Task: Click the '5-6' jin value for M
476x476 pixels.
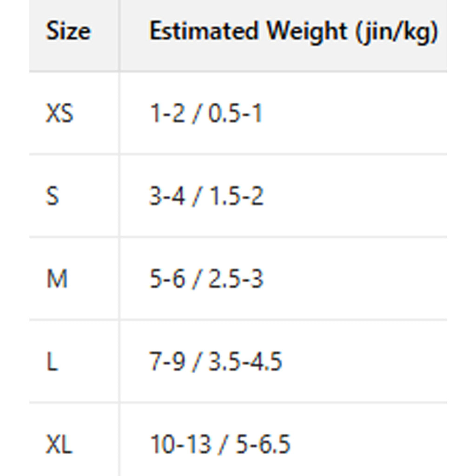Action: 167,279
